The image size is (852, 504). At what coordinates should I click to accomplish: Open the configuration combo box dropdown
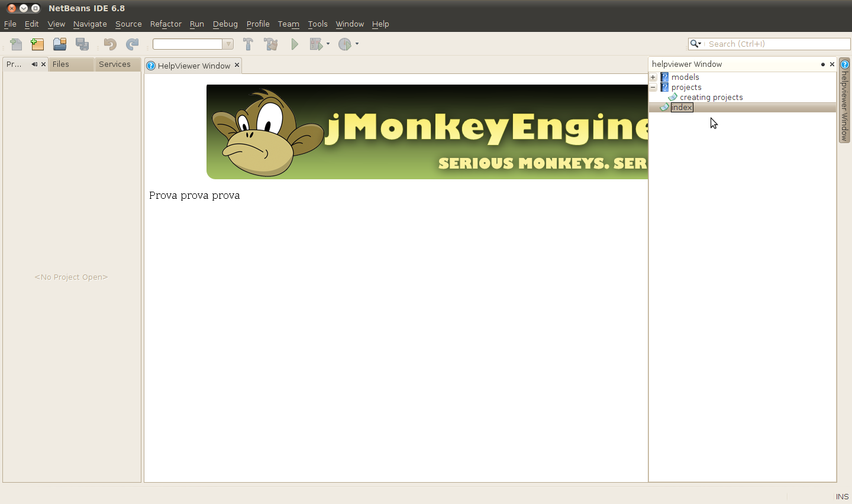(x=228, y=44)
